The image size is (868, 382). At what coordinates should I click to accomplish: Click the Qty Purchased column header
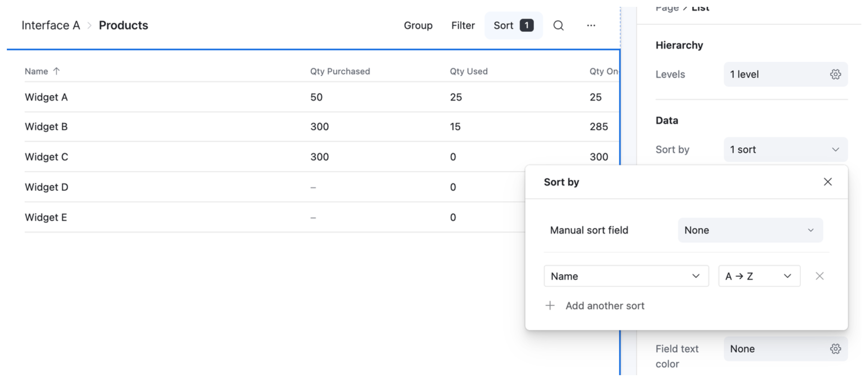(340, 71)
